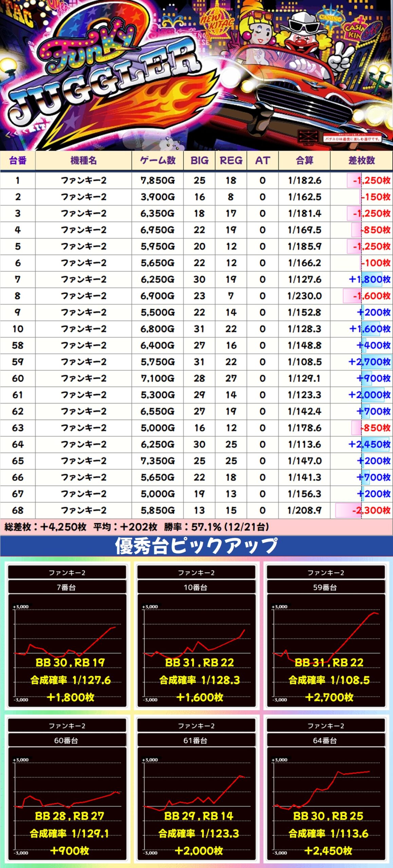The image size is (393, 868).
Task: Open the 64番台 graph card
Action: pyautogui.click(x=326, y=804)
